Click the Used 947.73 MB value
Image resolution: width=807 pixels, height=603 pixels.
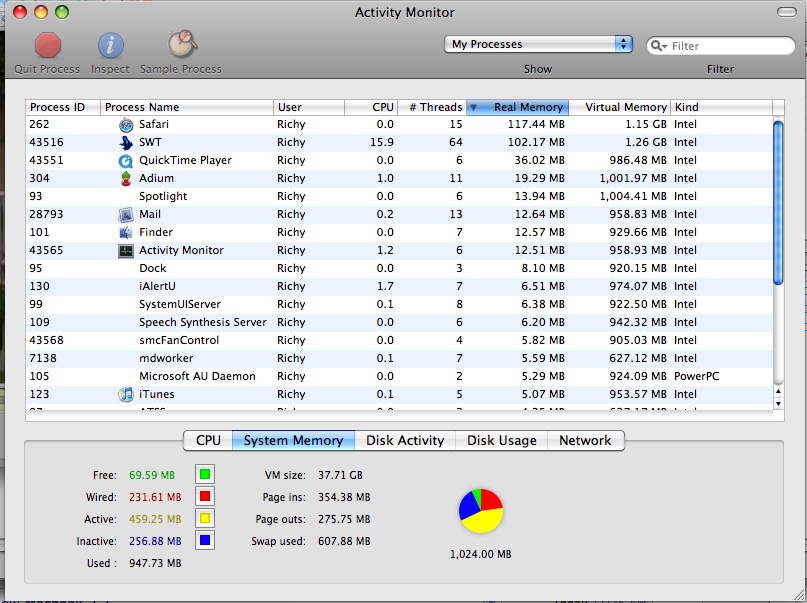pos(155,563)
